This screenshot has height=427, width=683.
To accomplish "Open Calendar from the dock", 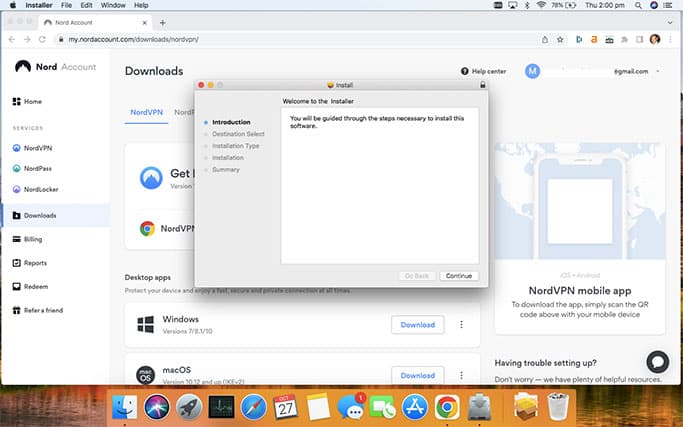I will click(286, 407).
